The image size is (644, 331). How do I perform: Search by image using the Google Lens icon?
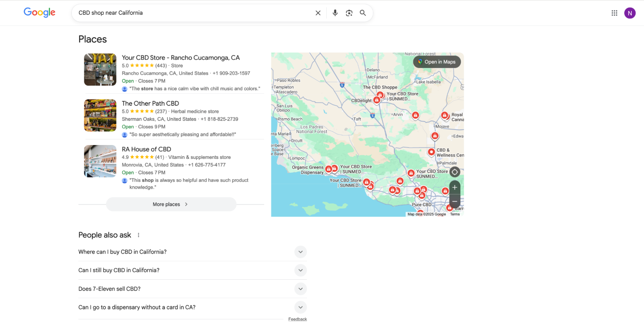[x=349, y=13]
